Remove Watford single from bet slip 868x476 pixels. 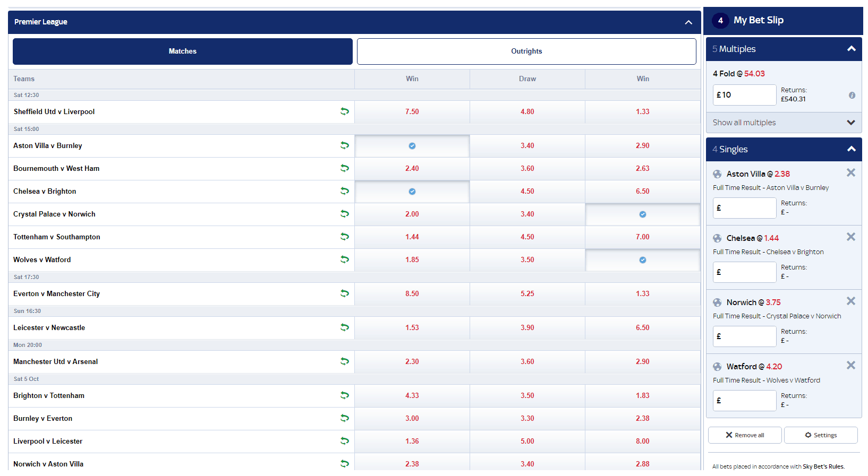851,365
